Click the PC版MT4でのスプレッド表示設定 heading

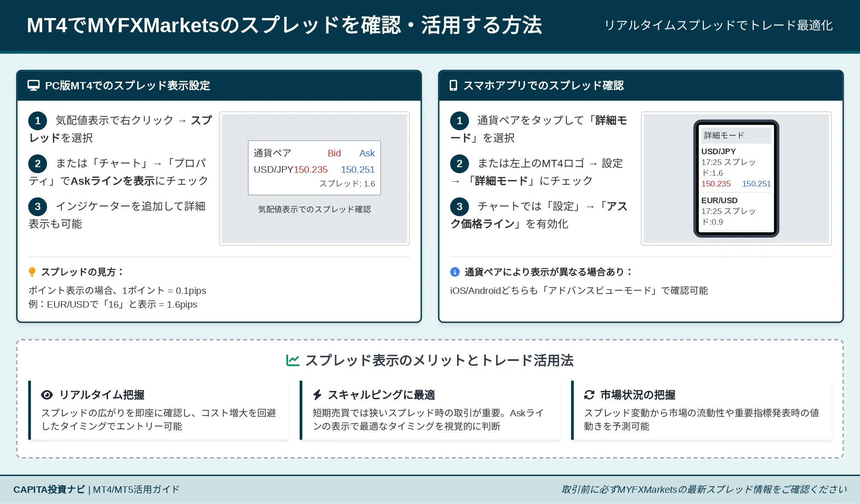pos(128,86)
